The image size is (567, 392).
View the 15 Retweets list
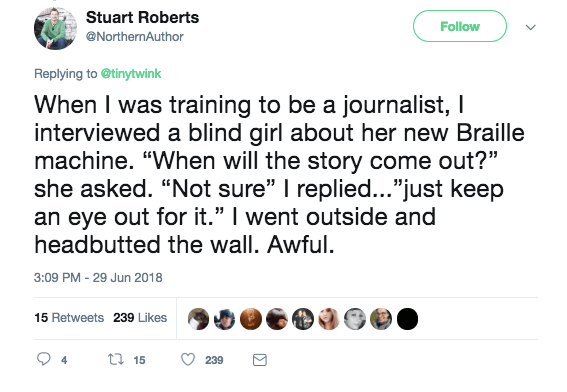69,318
